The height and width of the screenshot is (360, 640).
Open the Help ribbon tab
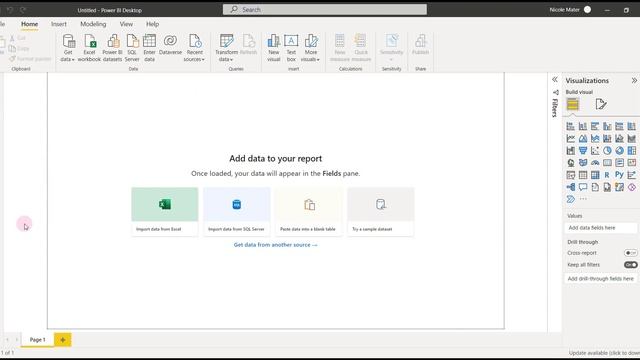[152, 24]
